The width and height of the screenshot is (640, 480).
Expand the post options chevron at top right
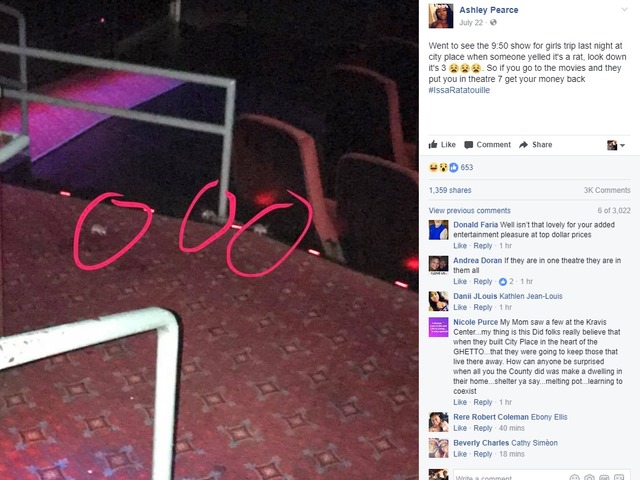pos(624,9)
